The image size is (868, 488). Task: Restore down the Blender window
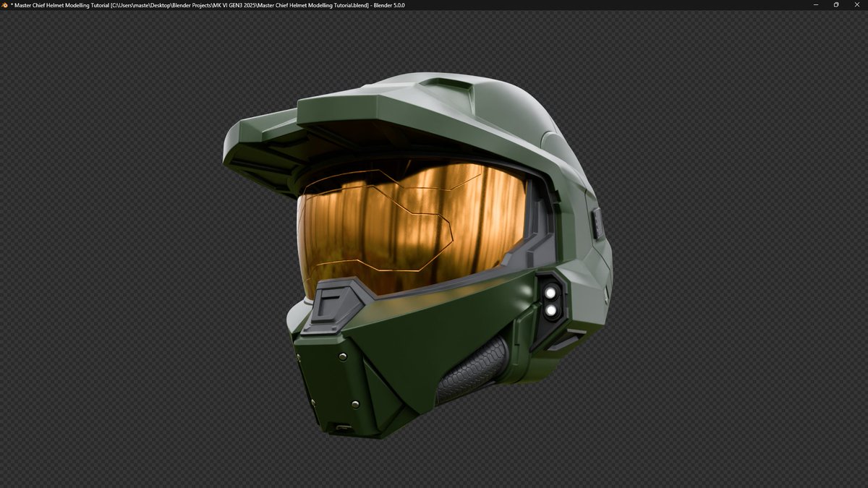point(836,4)
